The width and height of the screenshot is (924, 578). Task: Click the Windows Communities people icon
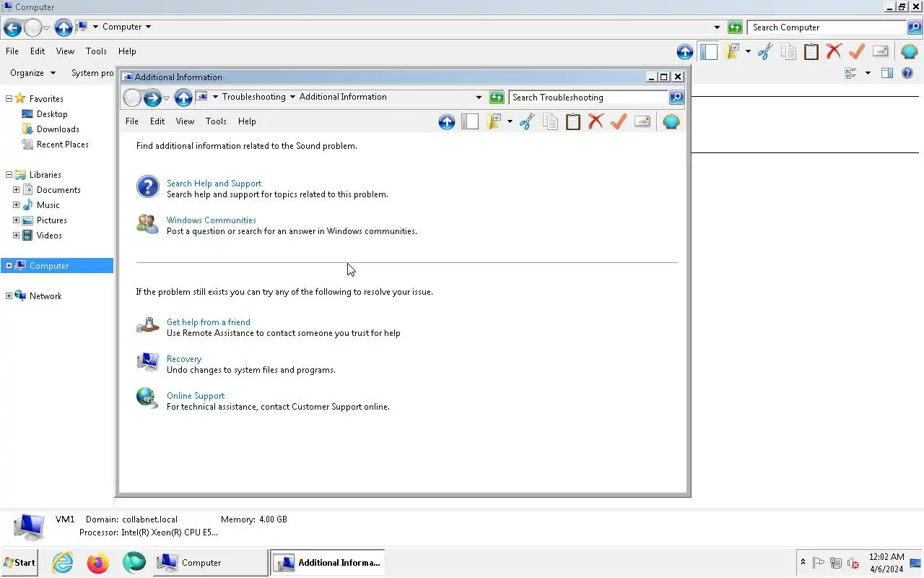pyautogui.click(x=148, y=224)
